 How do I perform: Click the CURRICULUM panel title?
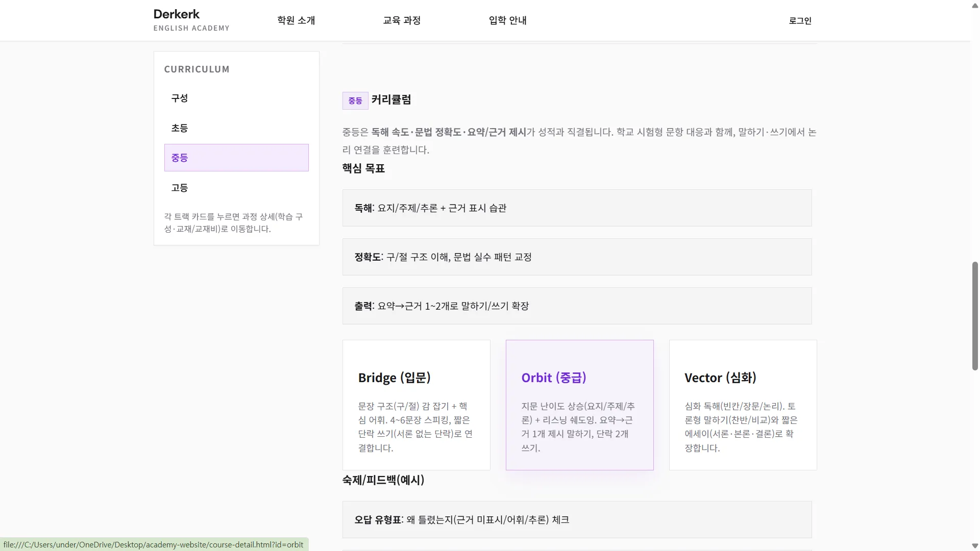point(197,69)
